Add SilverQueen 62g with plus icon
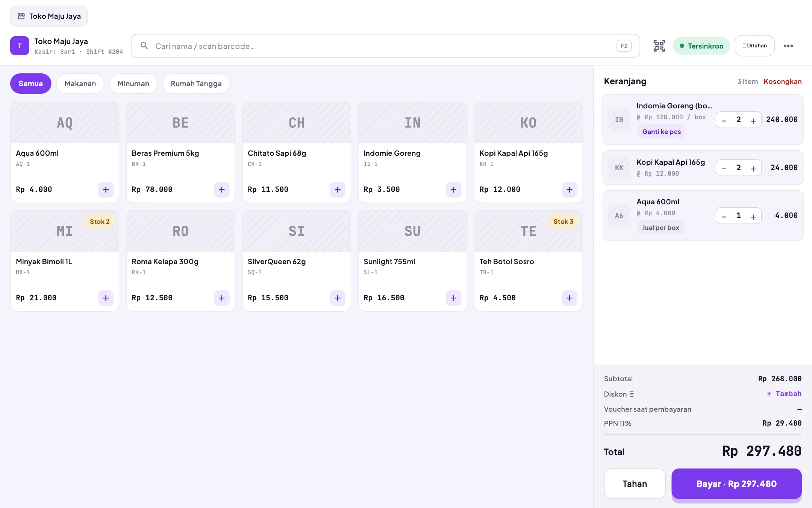Viewport: 812px width, 508px height. coord(338,298)
